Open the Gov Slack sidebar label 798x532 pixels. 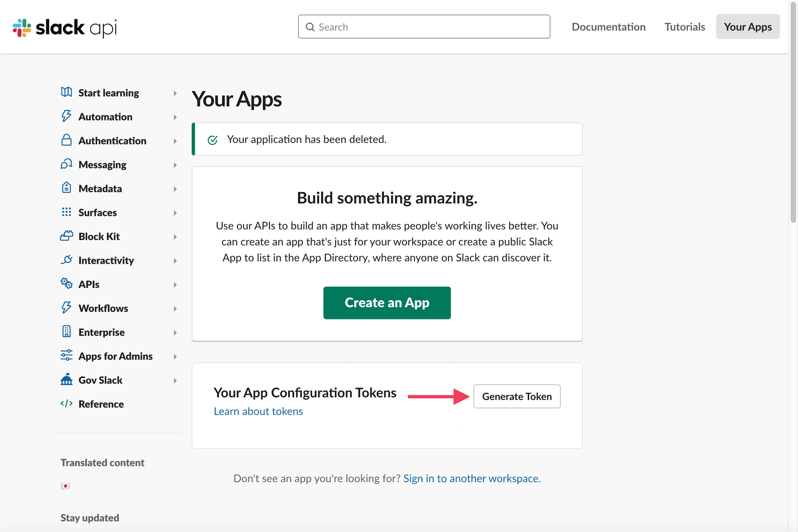100,380
